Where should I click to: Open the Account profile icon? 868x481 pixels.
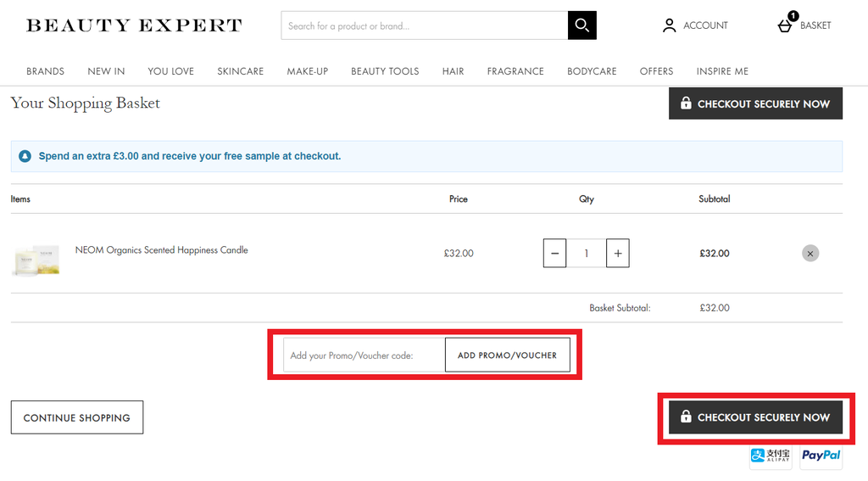[670, 25]
